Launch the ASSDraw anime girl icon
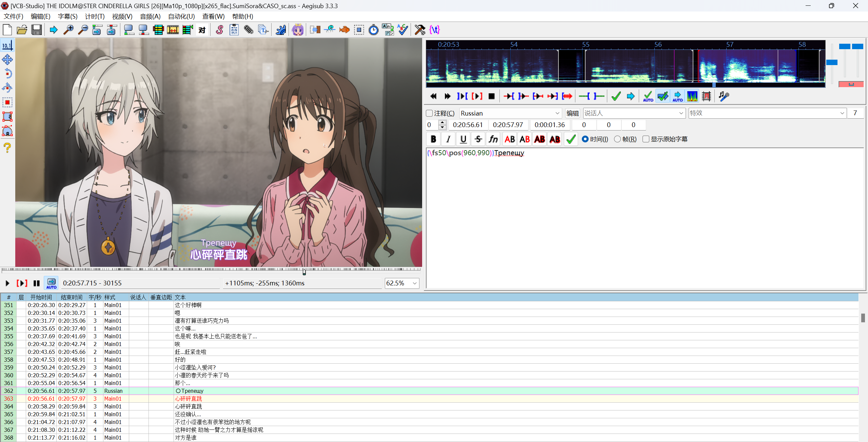This screenshot has width=868, height=442. (298, 30)
